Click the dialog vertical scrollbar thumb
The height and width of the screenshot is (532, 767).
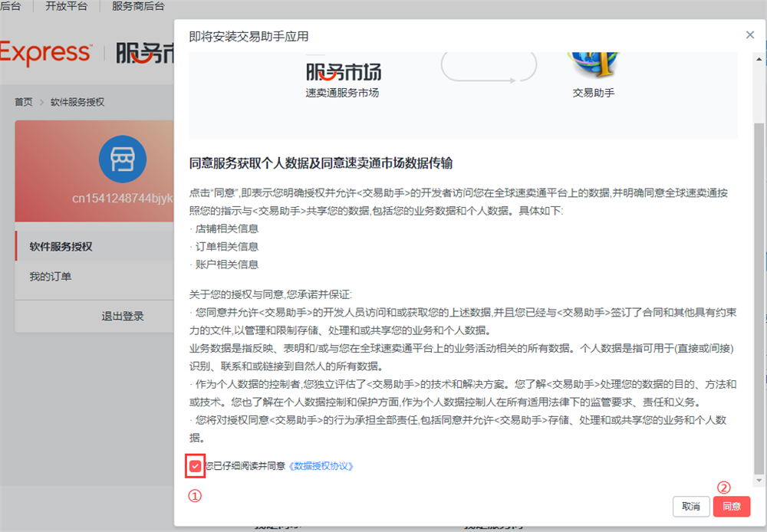(x=759, y=298)
